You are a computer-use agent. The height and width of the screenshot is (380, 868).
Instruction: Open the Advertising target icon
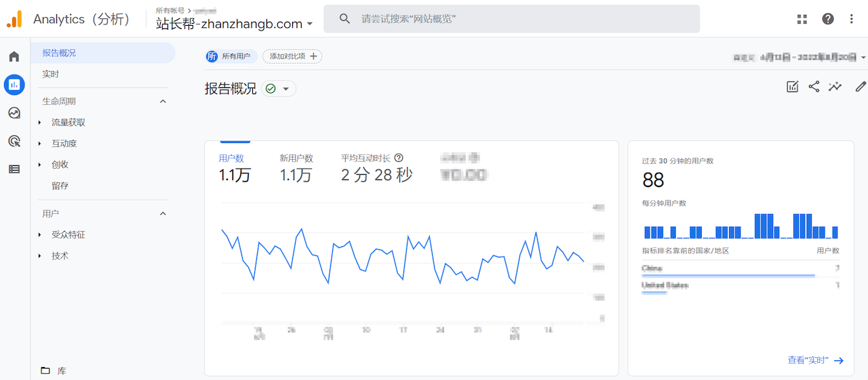click(x=14, y=141)
